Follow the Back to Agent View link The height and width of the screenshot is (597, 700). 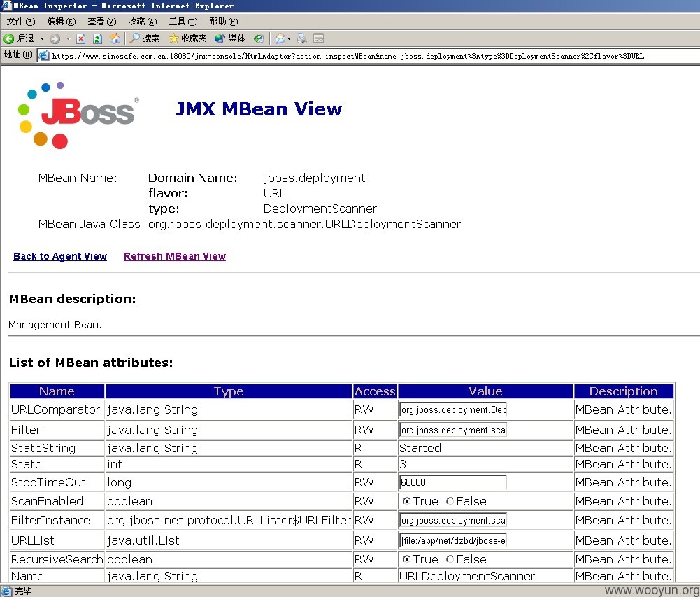point(60,256)
